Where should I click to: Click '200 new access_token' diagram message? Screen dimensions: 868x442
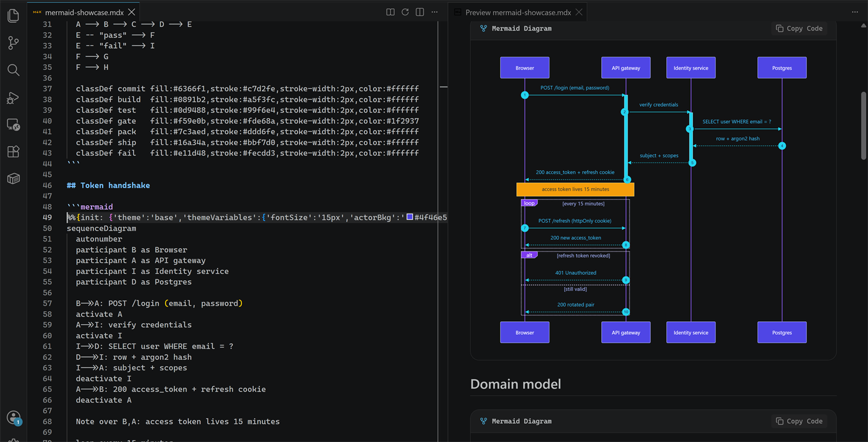pos(575,238)
